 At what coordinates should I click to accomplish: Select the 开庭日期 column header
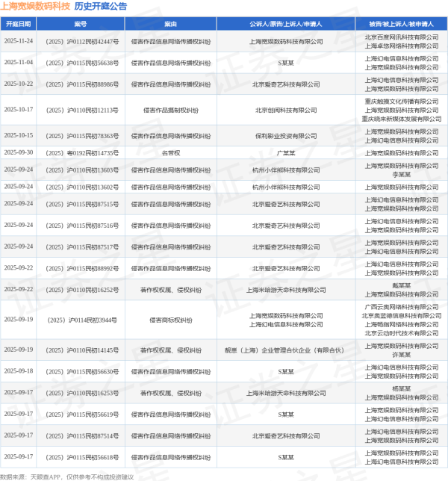[19, 23]
